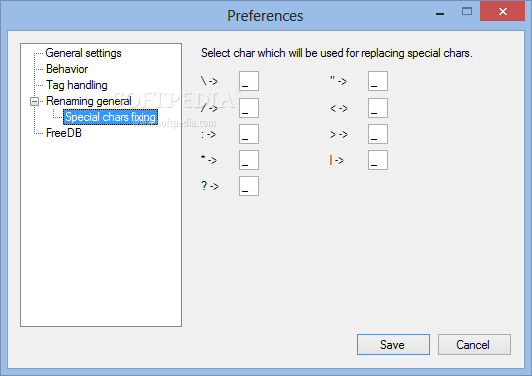Focus the less-than replacement field
The width and height of the screenshot is (532, 376).
pyautogui.click(x=378, y=108)
